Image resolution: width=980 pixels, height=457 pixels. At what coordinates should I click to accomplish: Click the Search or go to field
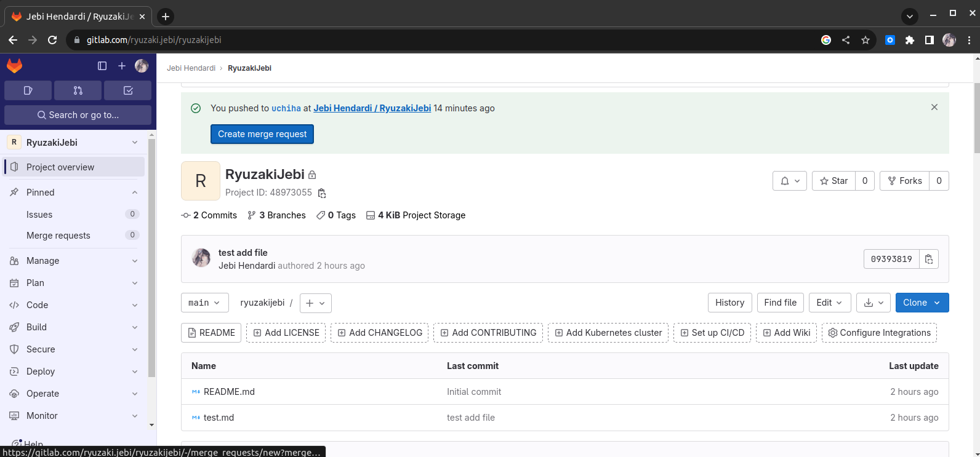pyautogui.click(x=78, y=115)
